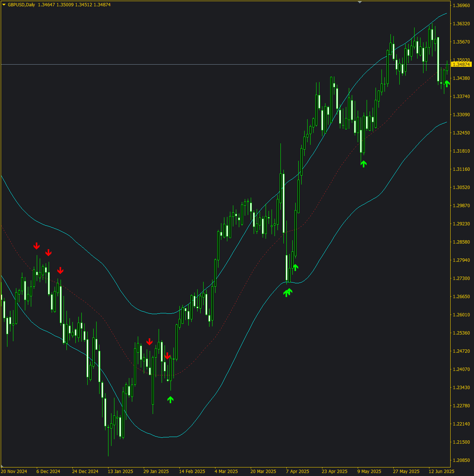Viewport: 474px width, 476px height.
Task: Click the 1.31810 price scale label
Action: click(x=462, y=151)
